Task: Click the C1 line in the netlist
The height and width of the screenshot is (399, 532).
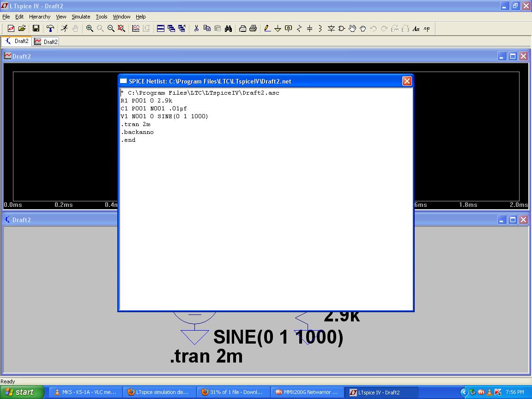Action: click(154, 109)
